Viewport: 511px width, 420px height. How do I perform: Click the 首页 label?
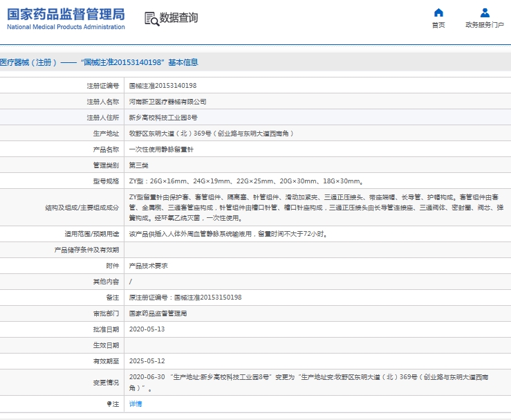point(438,25)
